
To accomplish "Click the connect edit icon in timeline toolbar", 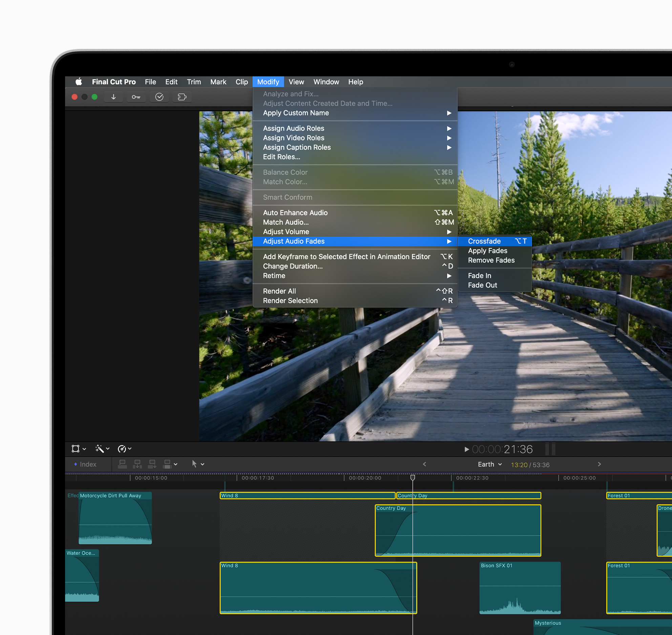I will 122,464.
